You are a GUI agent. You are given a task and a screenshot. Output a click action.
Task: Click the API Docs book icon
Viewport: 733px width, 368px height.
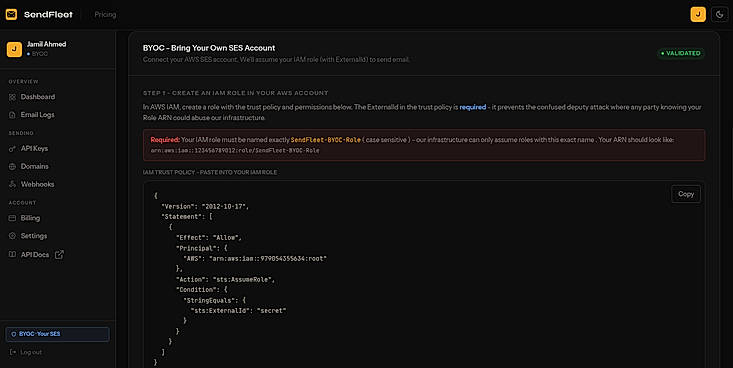[x=12, y=254]
